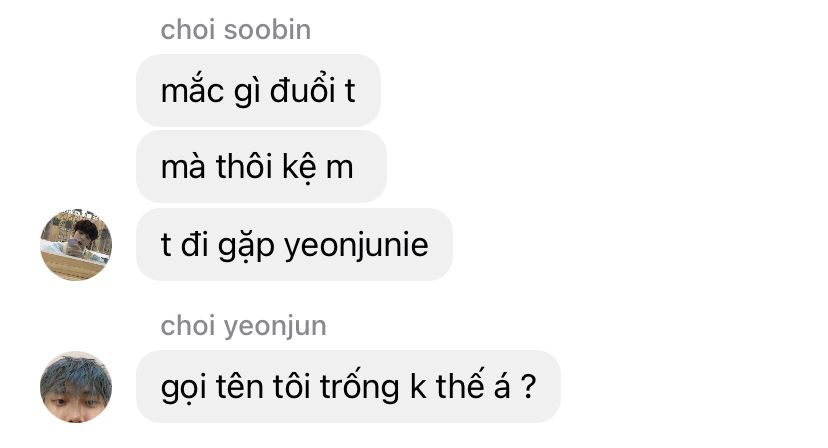828x448 pixels.
Task: Click the word "đuổi" in the first bubble
Action: [x=303, y=90]
